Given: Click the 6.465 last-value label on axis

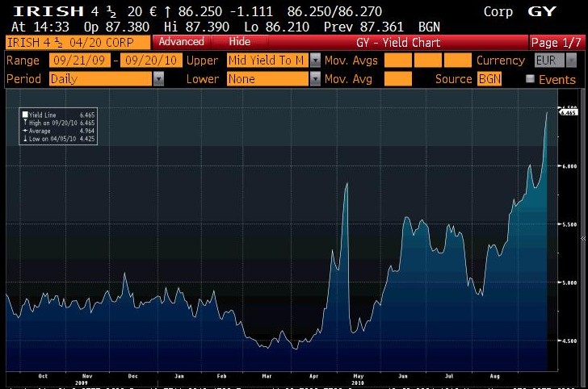Looking at the screenshot, I should 568,113.
